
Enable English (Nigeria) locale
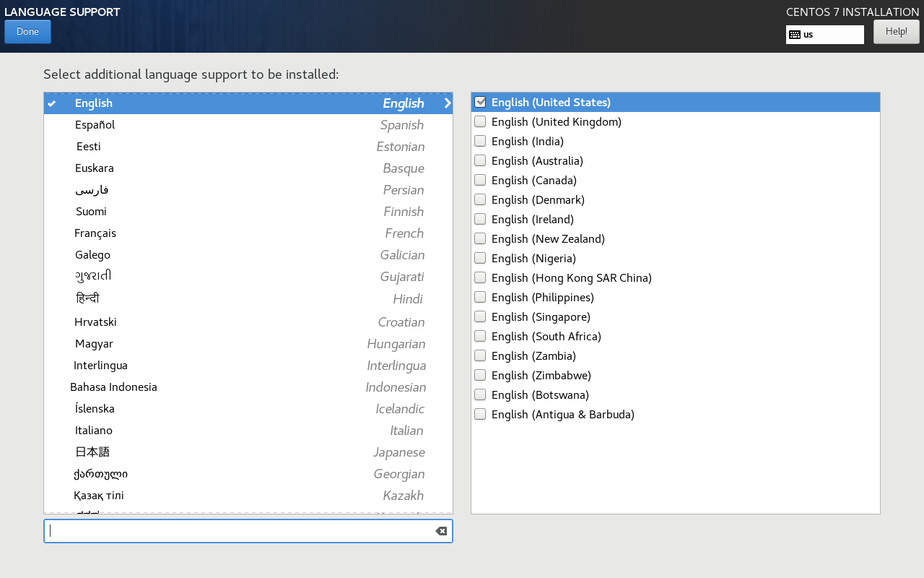tap(480, 258)
